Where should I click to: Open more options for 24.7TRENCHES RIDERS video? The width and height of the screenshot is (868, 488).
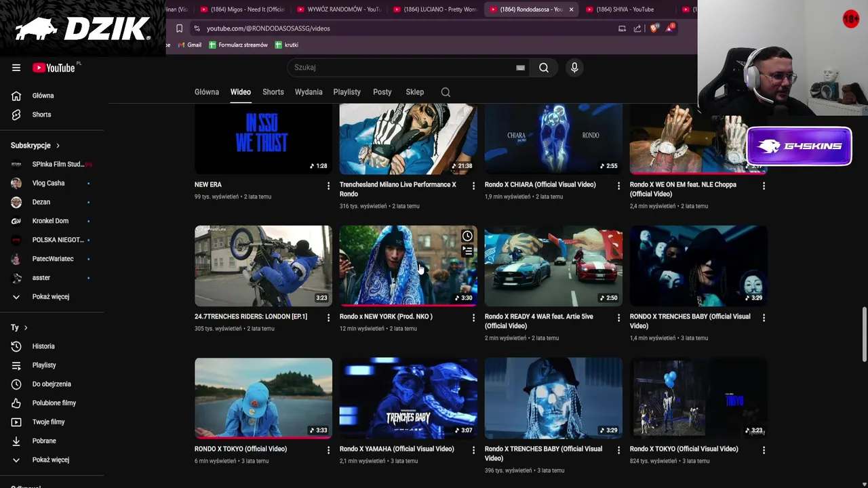pyautogui.click(x=328, y=318)
